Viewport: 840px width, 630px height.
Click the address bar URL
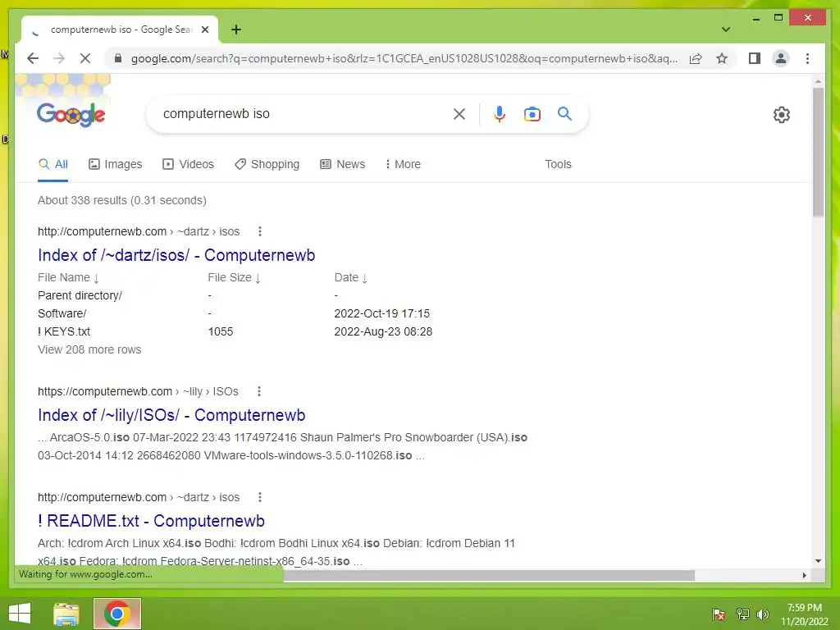coord(404,58)
